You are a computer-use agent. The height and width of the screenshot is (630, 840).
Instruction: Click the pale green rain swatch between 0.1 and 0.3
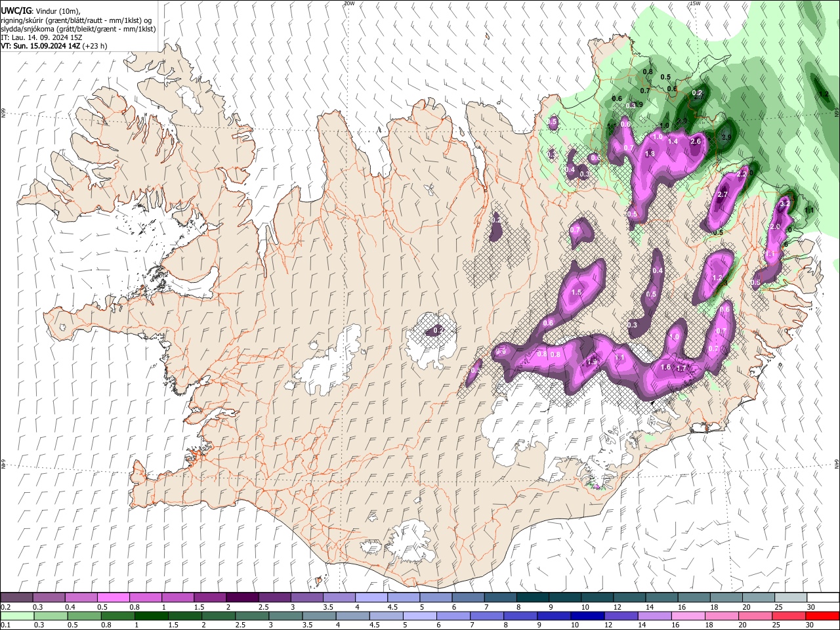click(17, 616)
